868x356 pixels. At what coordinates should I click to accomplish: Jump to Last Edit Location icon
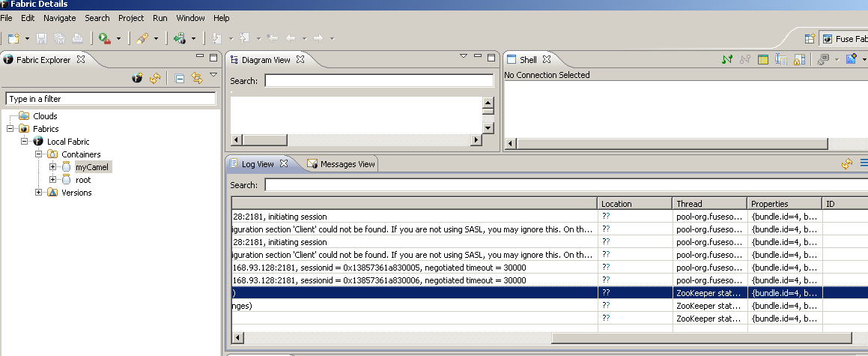tap(273, 38)
